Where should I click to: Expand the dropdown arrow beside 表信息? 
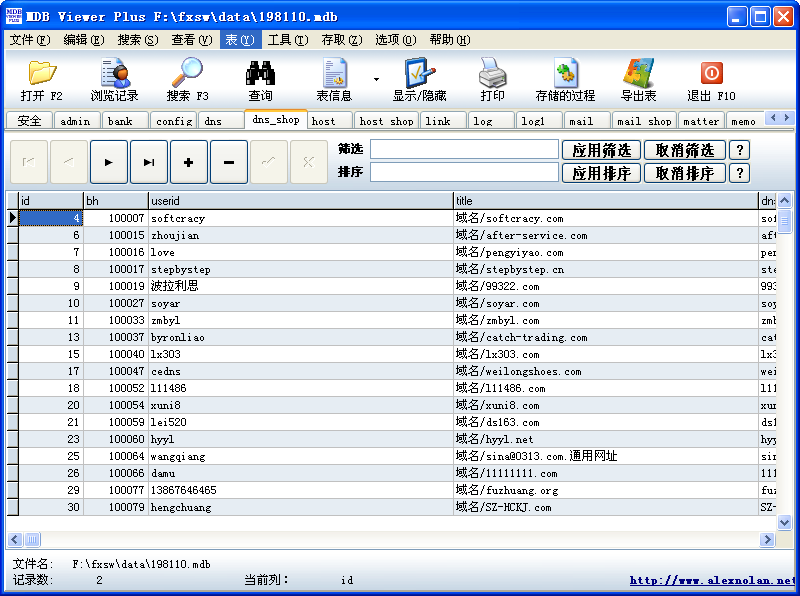pyautogui.click(x=376, y=78)
